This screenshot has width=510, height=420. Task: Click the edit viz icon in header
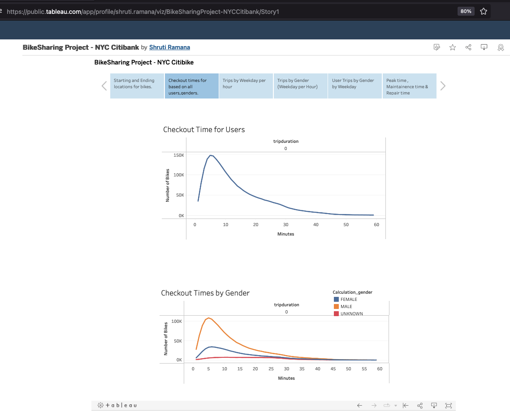437,47
